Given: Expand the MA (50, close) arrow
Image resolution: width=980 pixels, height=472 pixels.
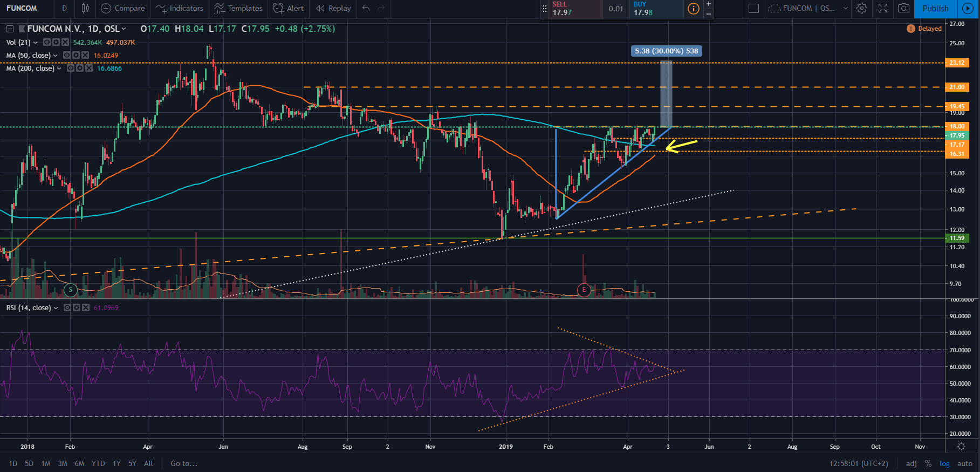Looking at the screenshot, I should tap(56, 55).
